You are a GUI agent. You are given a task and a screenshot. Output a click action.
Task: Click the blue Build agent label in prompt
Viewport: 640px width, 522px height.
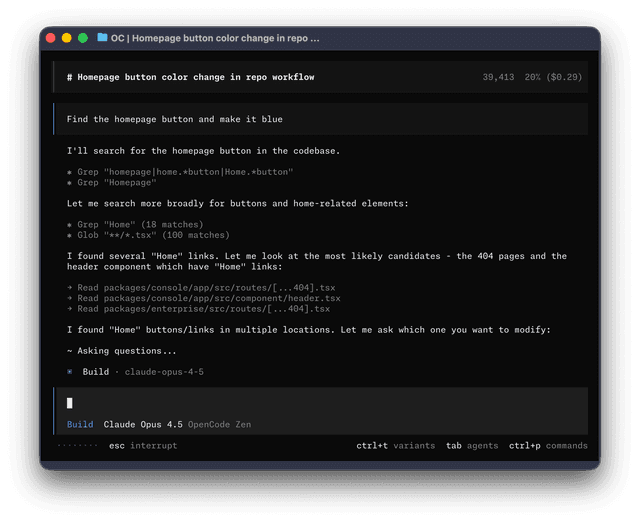coord(80,424)
